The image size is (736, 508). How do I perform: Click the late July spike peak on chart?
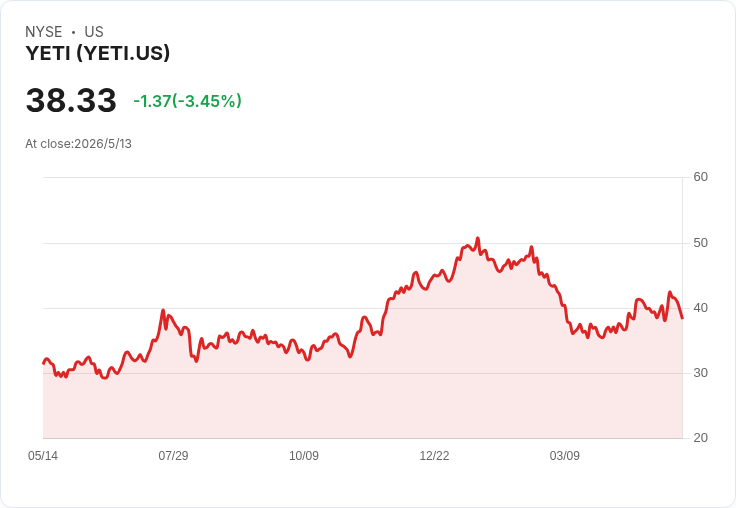click(x=163, y=310)
